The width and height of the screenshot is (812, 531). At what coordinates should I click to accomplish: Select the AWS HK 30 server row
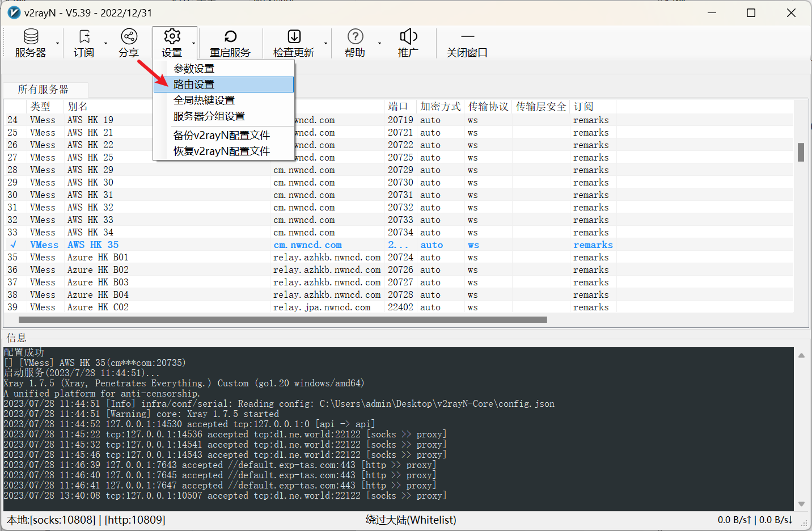(399, 183)
